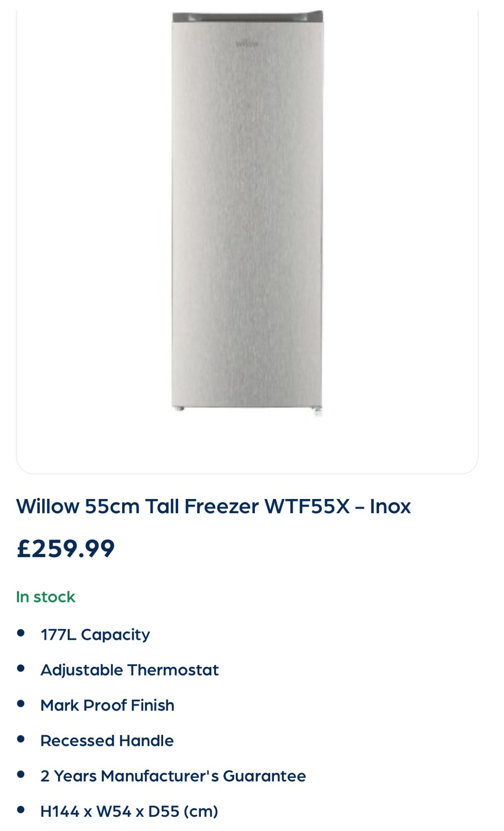Click the freezer's dark recessed top handle strip
Screen dimensions: 504x831
247,17
